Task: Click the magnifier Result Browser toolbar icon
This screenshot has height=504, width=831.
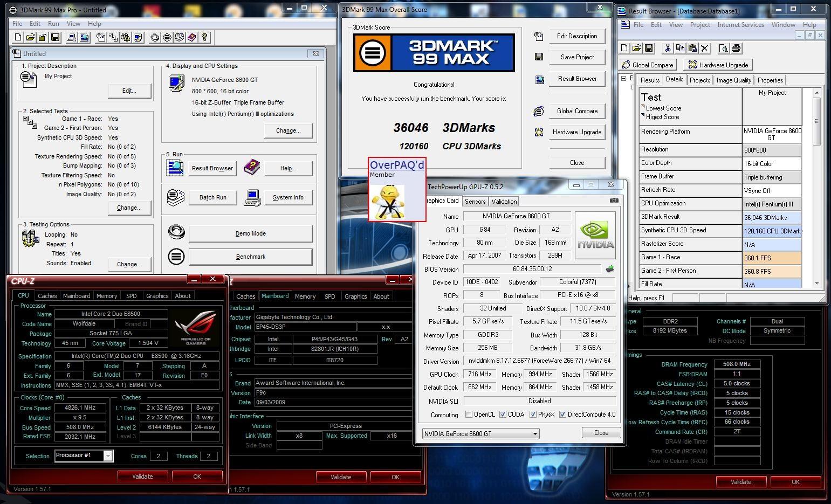Action: click(84, 37)
